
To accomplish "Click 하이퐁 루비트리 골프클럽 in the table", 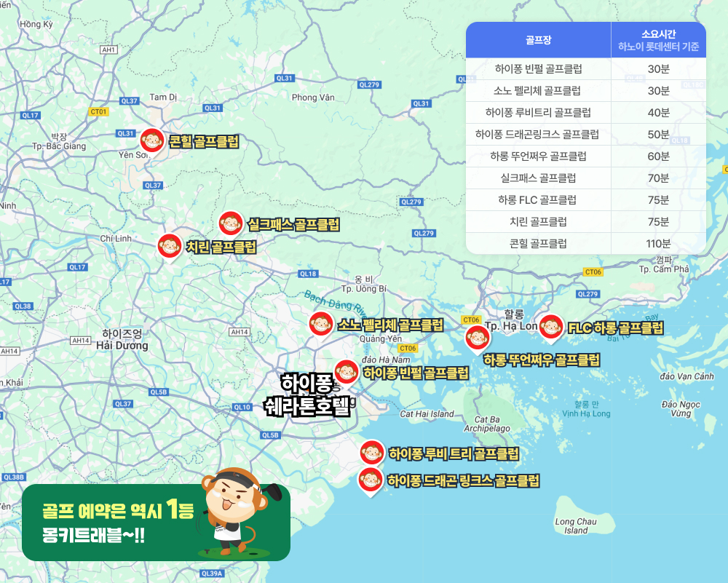I will tap(538, 112).
